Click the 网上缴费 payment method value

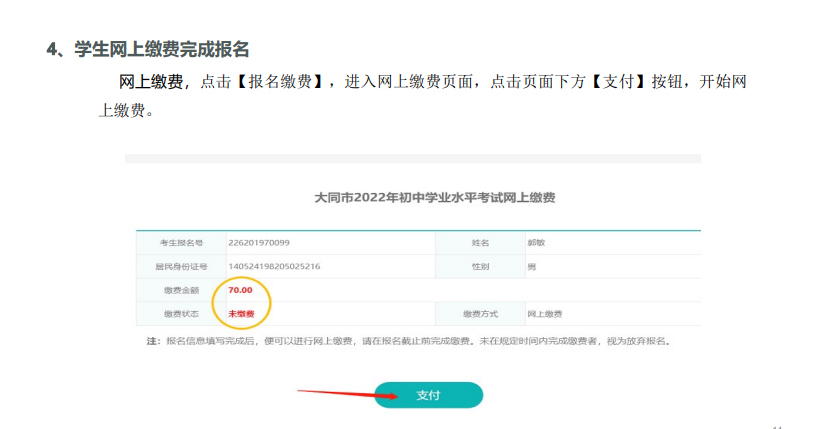point(546,314)
